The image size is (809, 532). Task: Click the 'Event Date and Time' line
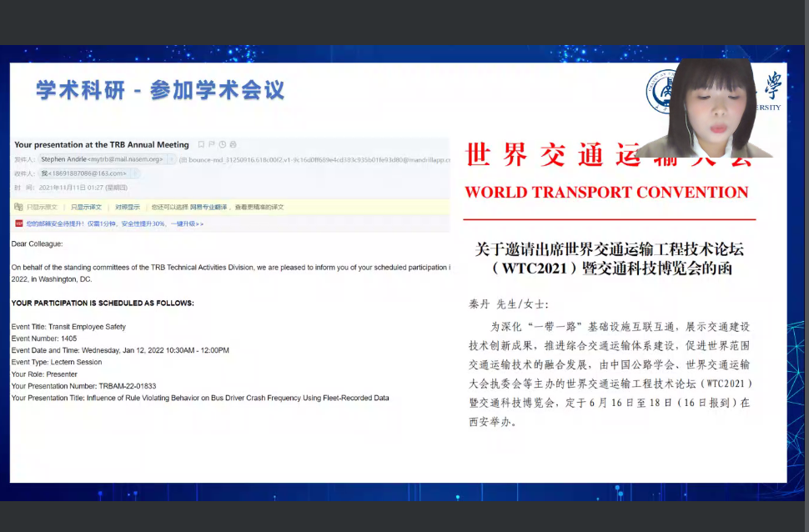click(120, 350)
